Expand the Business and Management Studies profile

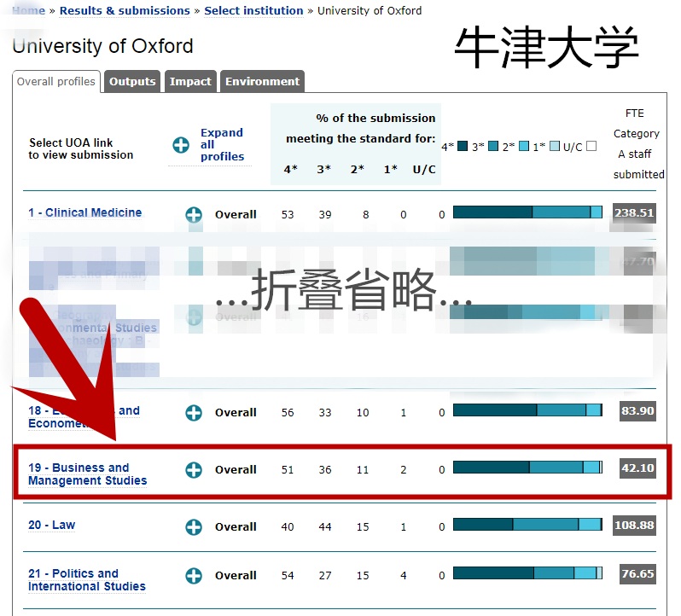pyautogui.click(x=193, y=470)
